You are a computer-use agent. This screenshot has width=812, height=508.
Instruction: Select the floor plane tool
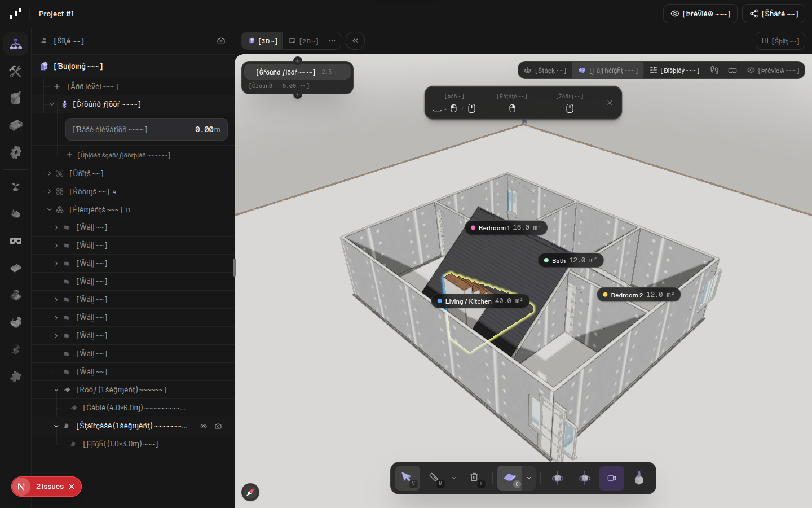(x=510, y=478)
